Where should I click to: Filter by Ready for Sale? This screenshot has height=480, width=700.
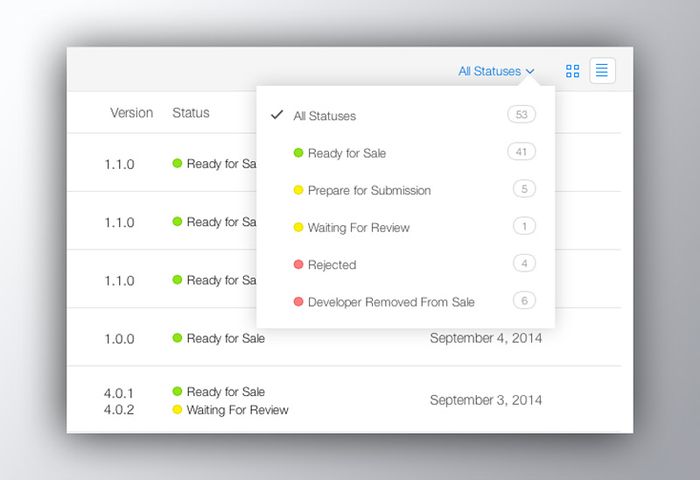pos(346,153)
